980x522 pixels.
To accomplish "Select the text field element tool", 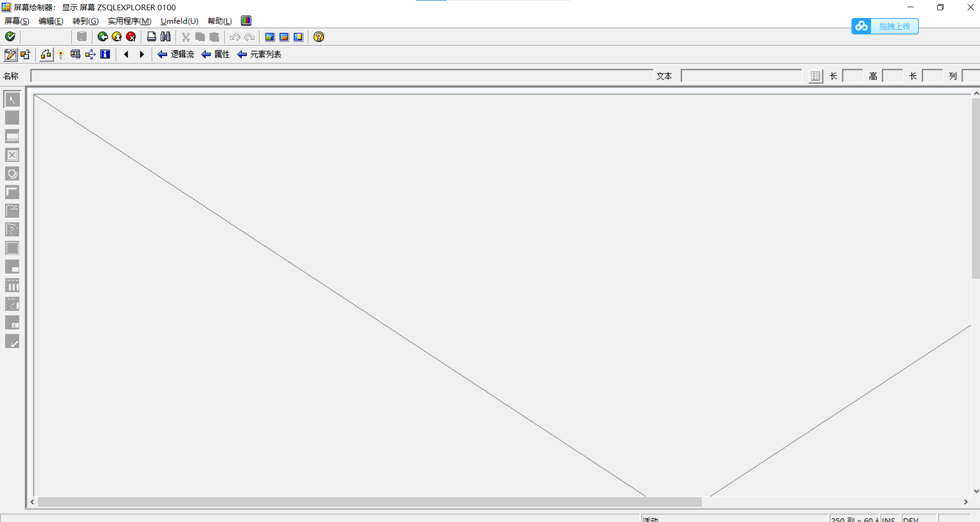I will coord(12,118).
